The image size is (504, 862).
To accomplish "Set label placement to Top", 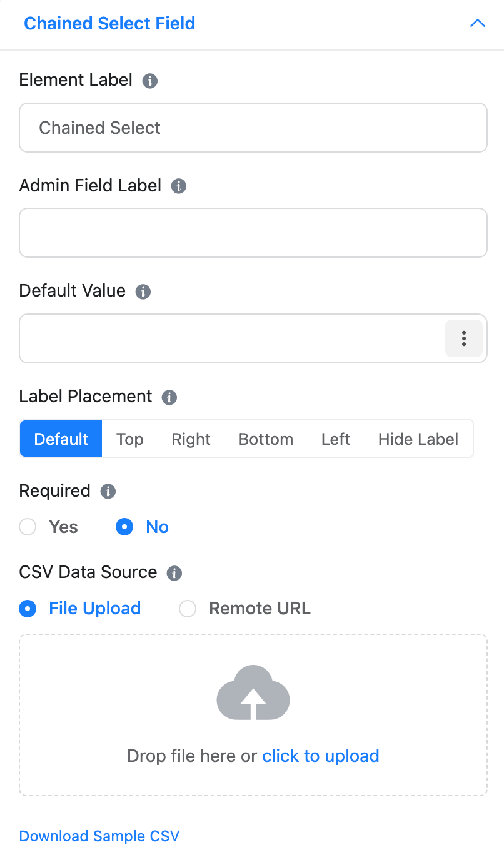I will 129,439.
